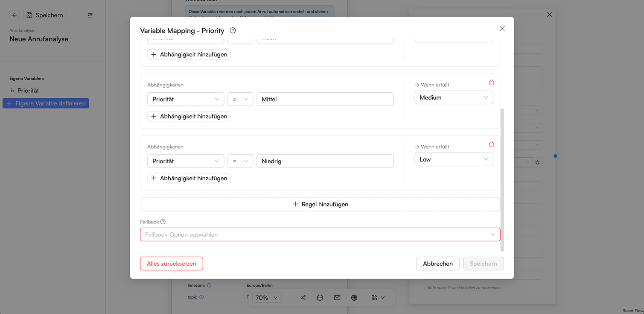Click the back arrow in top-left

(x=15, y=15)
